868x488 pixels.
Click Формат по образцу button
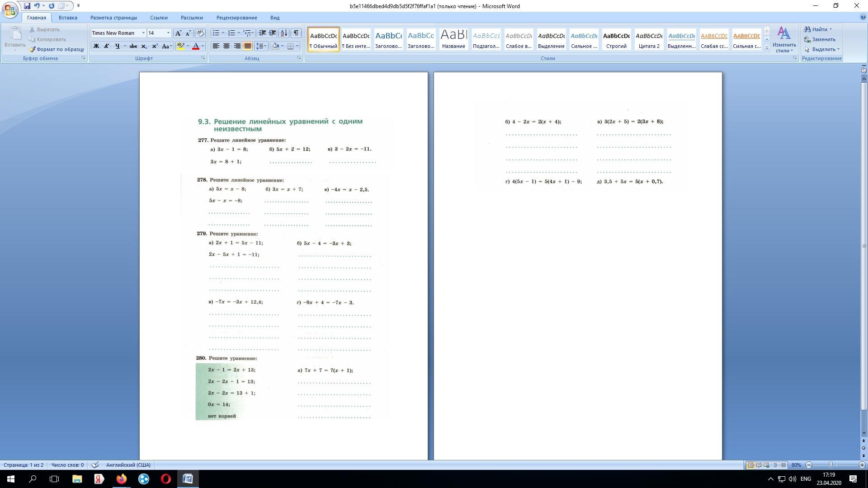click(x=57, y=49)
